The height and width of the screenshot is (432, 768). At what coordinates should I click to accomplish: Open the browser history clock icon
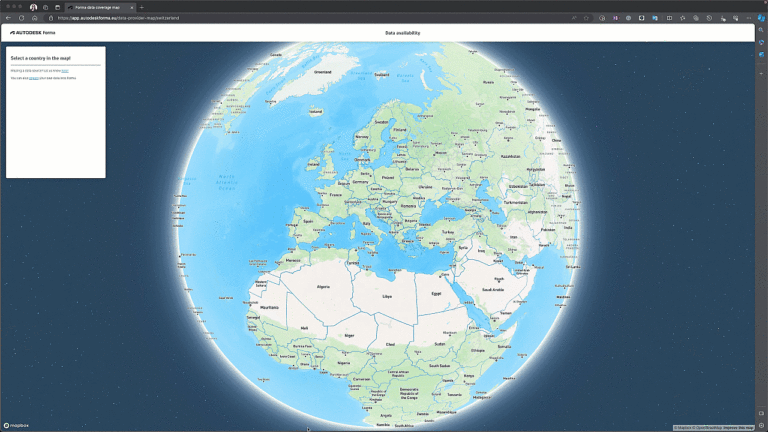click(709, 18)
